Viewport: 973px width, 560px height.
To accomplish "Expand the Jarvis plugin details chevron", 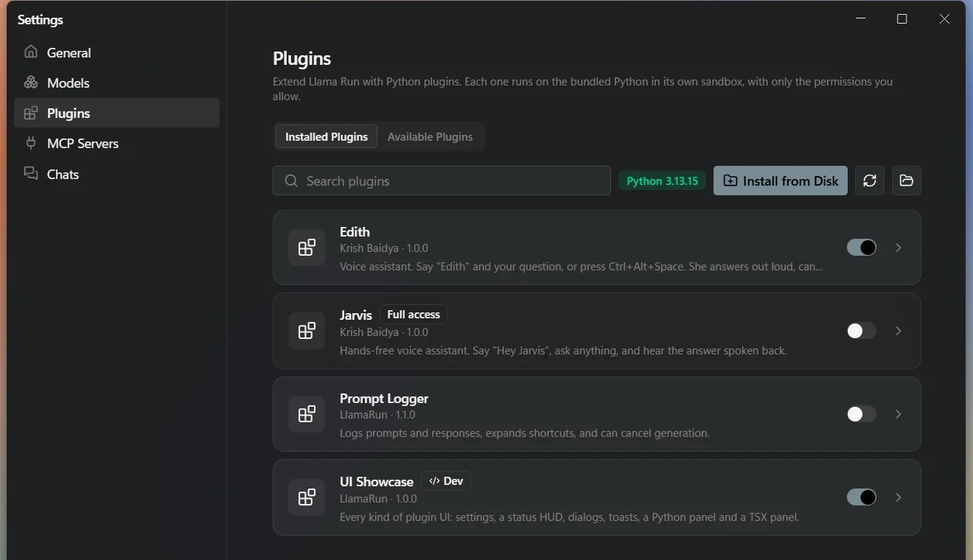I will coord(899,331).
